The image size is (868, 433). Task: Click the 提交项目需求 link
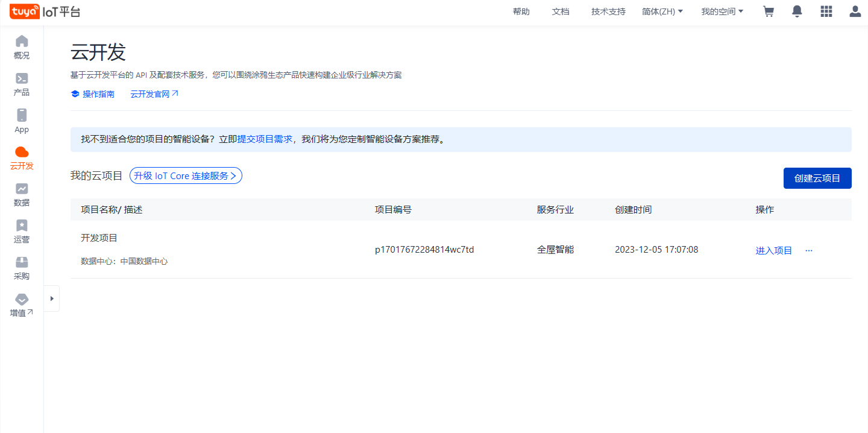[x=265, y=139]
